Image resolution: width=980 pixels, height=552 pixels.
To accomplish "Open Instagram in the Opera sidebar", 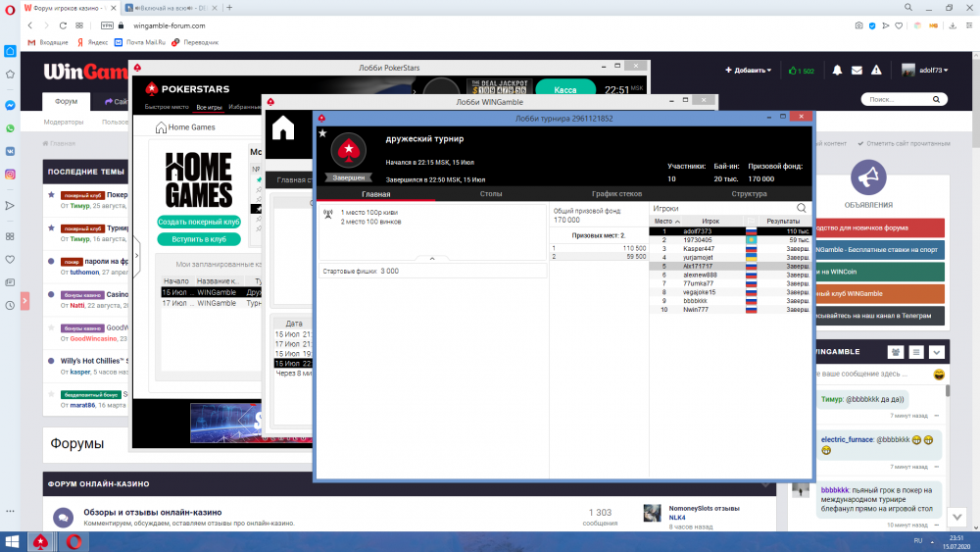I will click(10, 175).
